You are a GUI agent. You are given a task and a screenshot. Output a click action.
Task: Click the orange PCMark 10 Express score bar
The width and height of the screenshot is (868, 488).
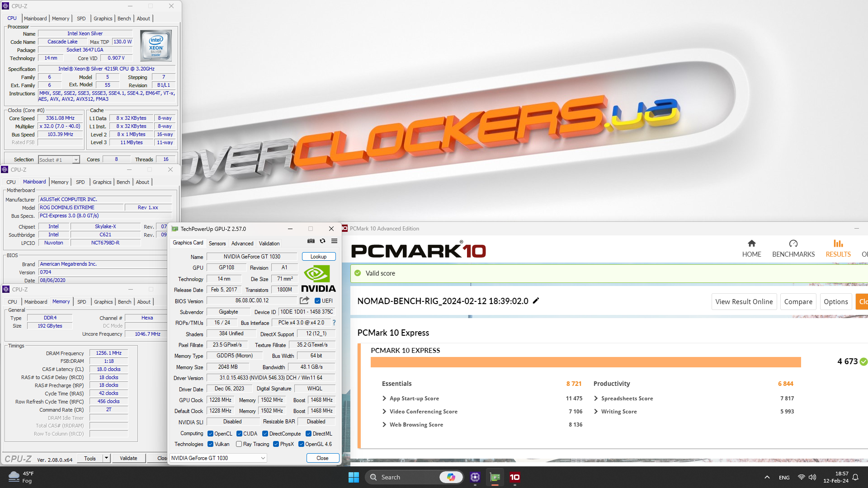point(585,362)
